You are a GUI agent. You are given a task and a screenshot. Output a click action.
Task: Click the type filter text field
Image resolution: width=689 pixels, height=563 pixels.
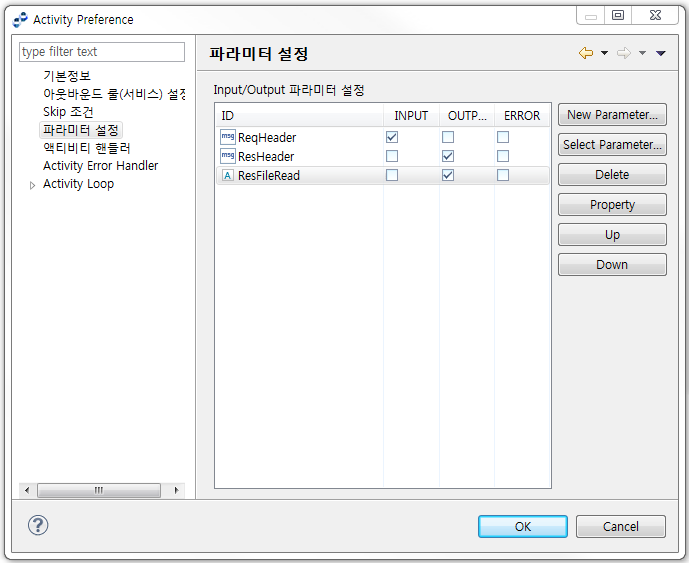[102, 52]
